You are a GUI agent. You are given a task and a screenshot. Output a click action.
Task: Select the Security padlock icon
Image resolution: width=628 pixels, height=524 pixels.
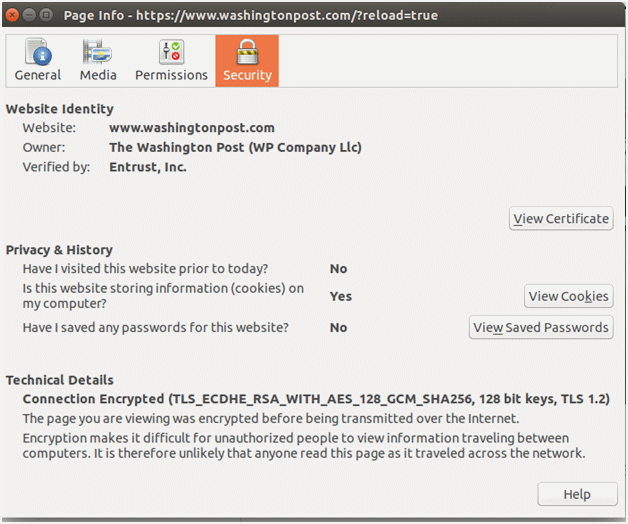[x=247, y=52]
